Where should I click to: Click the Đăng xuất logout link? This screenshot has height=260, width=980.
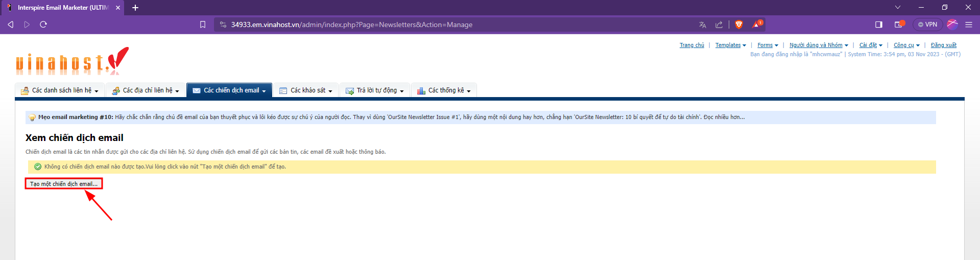(943, 45)
